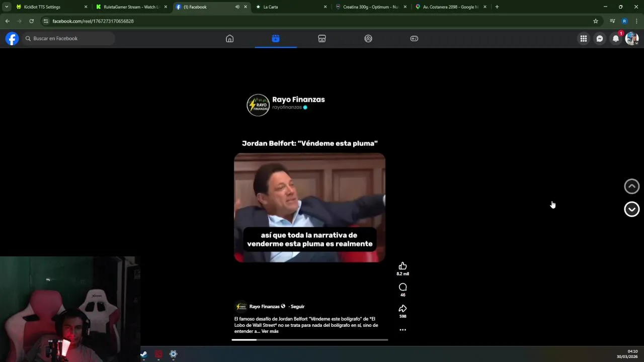The image size is (644, 362).
Task: Click the Rayo Finanzas logo in video header
Action: (x=258, y=105)
